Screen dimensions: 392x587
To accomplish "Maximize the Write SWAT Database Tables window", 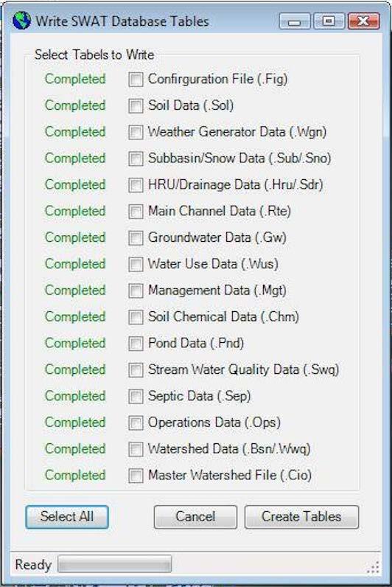I will [x=329, y=21].
